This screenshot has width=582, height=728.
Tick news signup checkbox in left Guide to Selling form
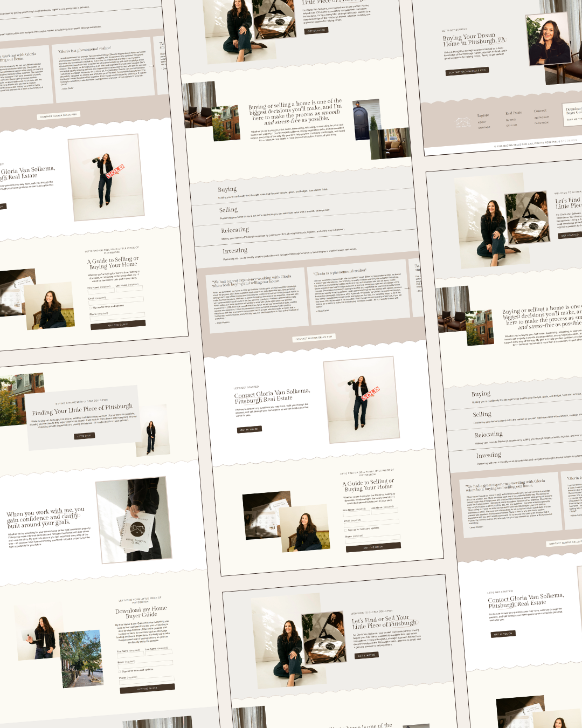(x=90, y=307)
